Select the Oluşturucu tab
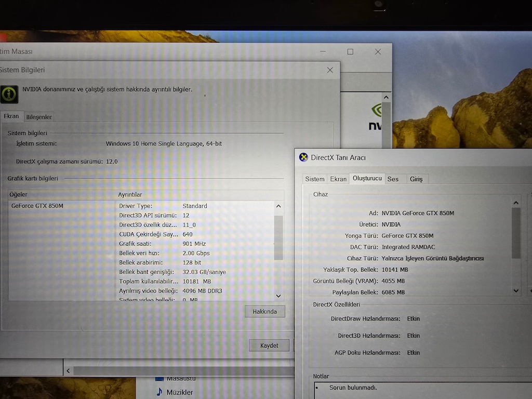 [x=367, y=178]
